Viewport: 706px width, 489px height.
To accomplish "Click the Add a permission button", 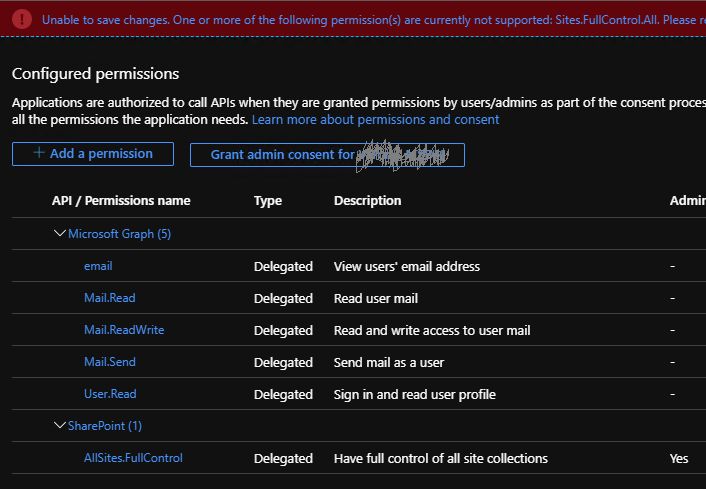I will (x=93, y=154).
